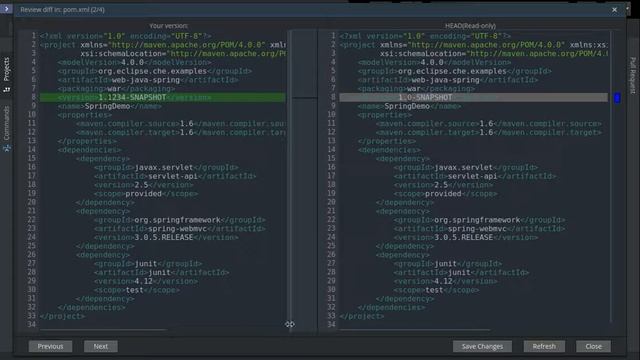Click the Close button at bottom right
640x360 pixels.
593,346
